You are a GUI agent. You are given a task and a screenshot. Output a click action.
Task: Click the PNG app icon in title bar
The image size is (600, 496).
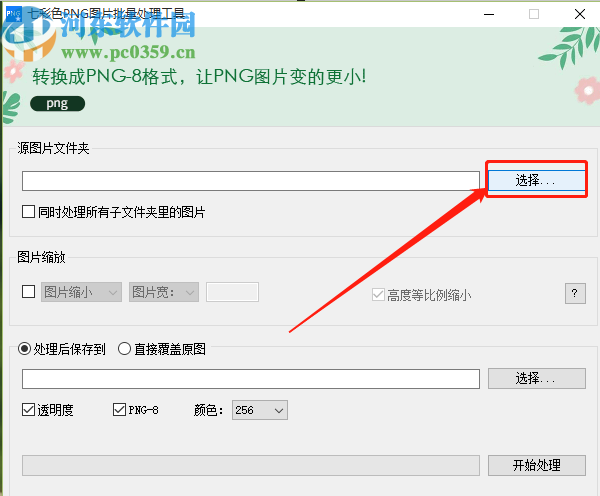tap(13, 15)
